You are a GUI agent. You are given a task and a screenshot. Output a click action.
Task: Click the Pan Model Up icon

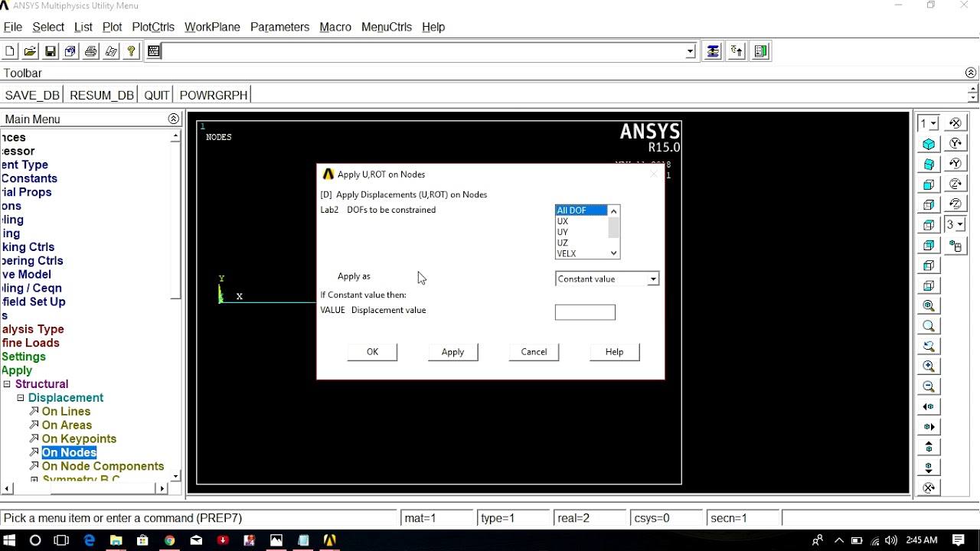pos(929,448)
